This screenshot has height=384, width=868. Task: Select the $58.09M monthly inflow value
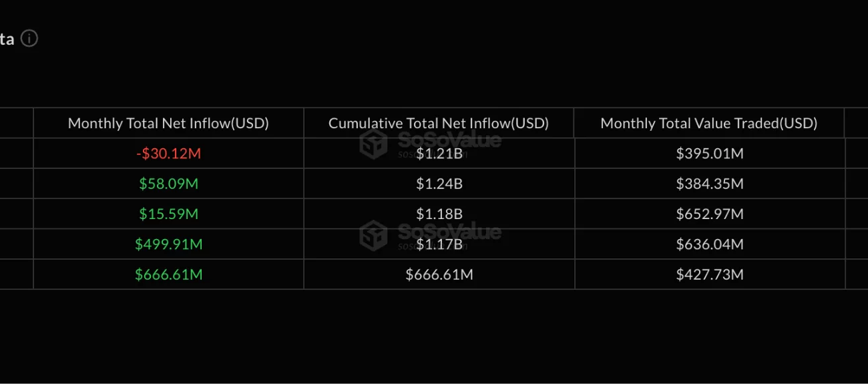pyautogui.click(x=168, y=184)
